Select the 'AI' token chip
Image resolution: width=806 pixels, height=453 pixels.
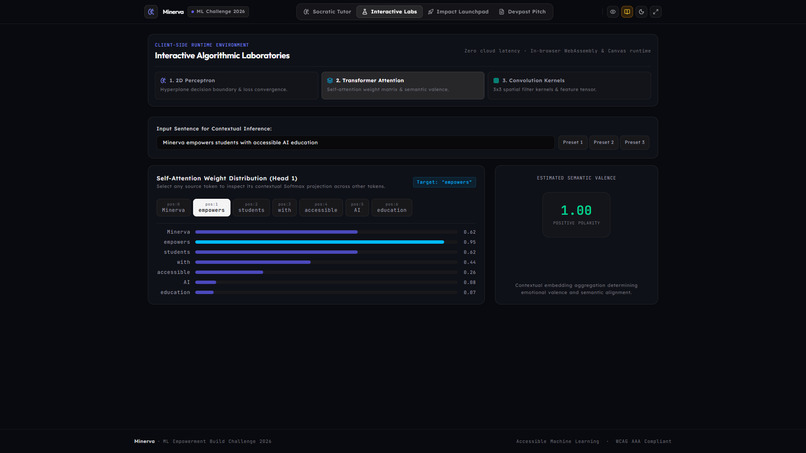click(x=357, y=208)
